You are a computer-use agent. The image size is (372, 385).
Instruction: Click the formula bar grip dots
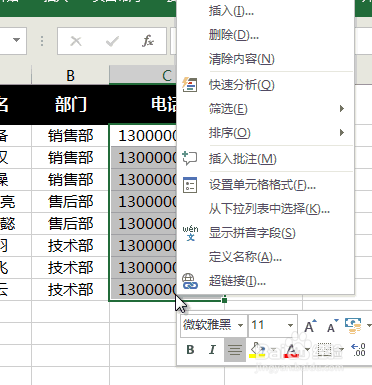click(42, 41)
